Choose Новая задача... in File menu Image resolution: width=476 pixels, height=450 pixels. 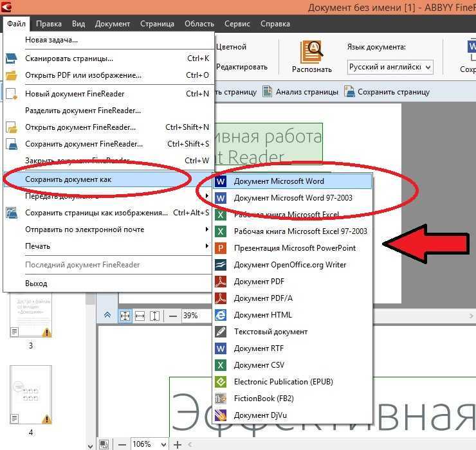tap(107, 40)
